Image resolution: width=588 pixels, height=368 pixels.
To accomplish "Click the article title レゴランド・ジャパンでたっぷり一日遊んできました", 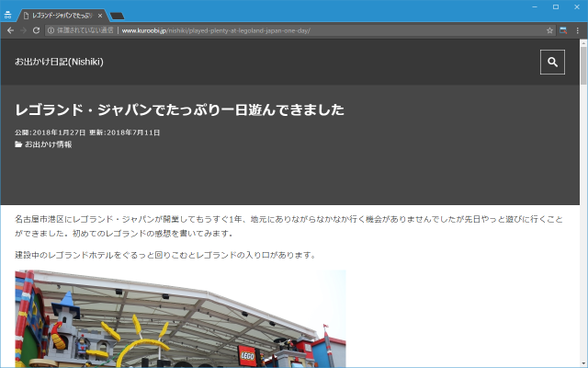I will [179, 109].
